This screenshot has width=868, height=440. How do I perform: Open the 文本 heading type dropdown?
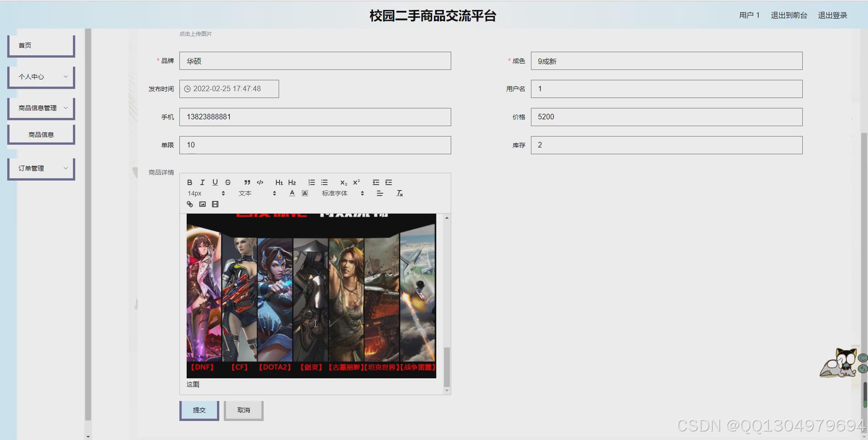[x=257, y=193]
